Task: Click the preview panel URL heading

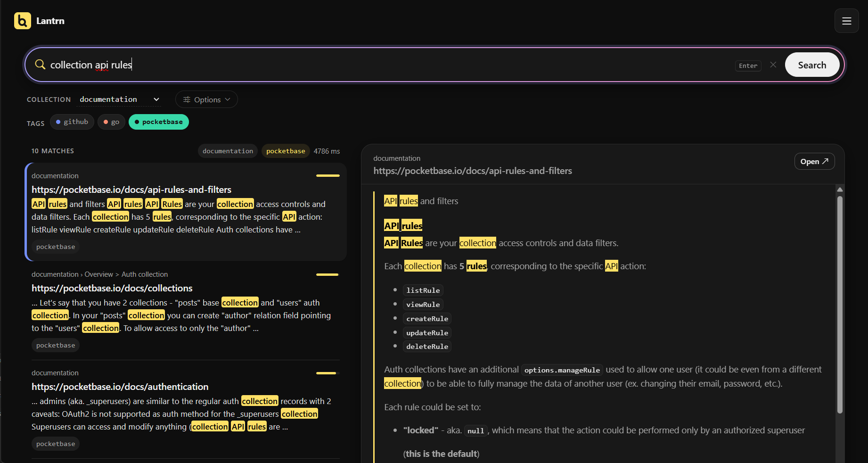Action: [473, 171]
